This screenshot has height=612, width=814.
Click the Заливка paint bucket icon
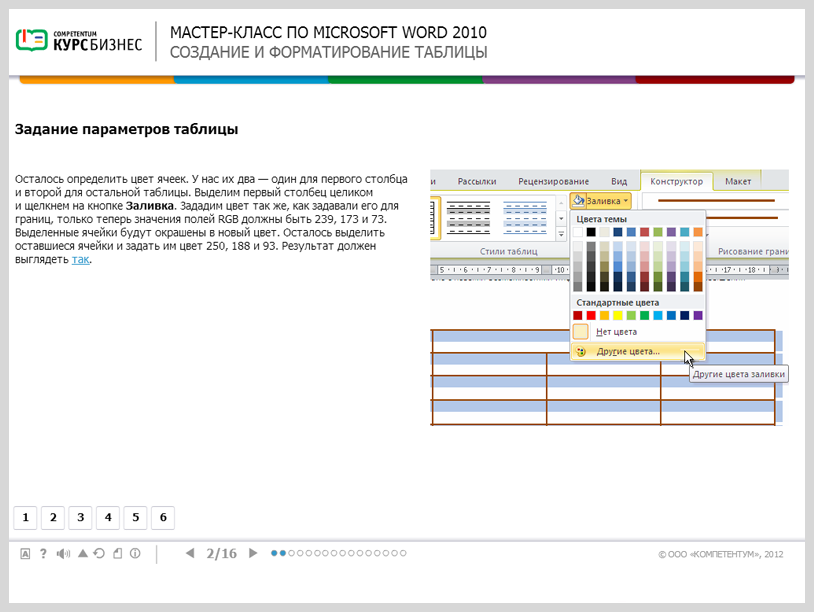578,200
